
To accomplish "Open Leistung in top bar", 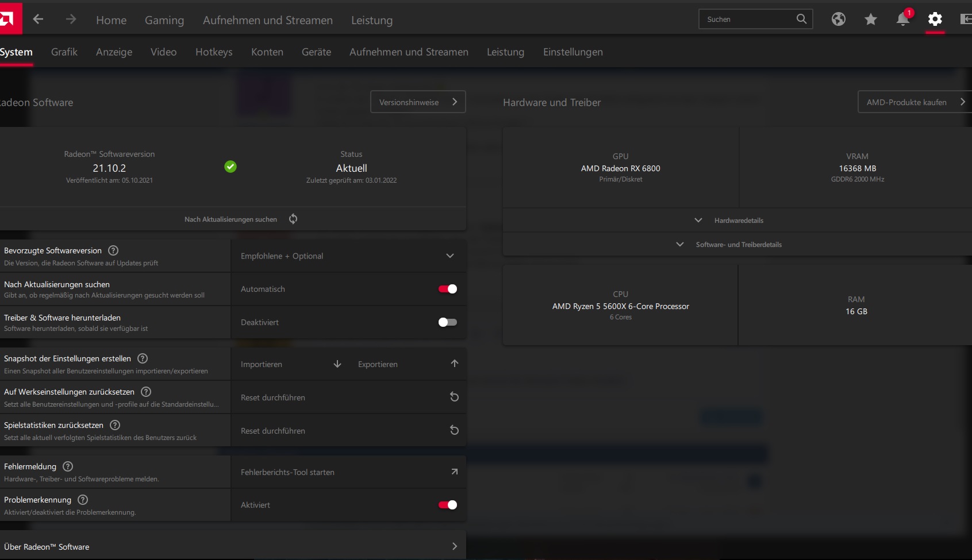I will [x=372, y=20].
